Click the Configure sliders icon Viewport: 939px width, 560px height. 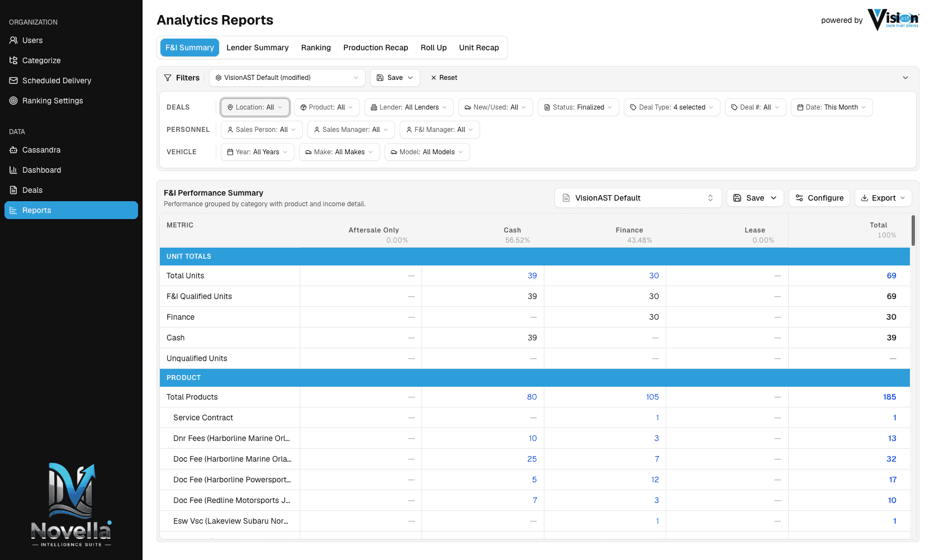coord(799,198)
